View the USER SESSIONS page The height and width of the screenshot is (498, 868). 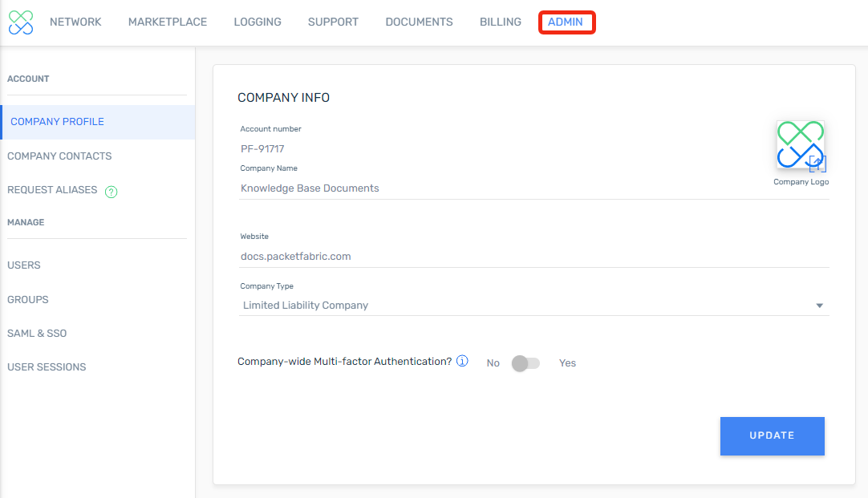(x=46, y=366)
